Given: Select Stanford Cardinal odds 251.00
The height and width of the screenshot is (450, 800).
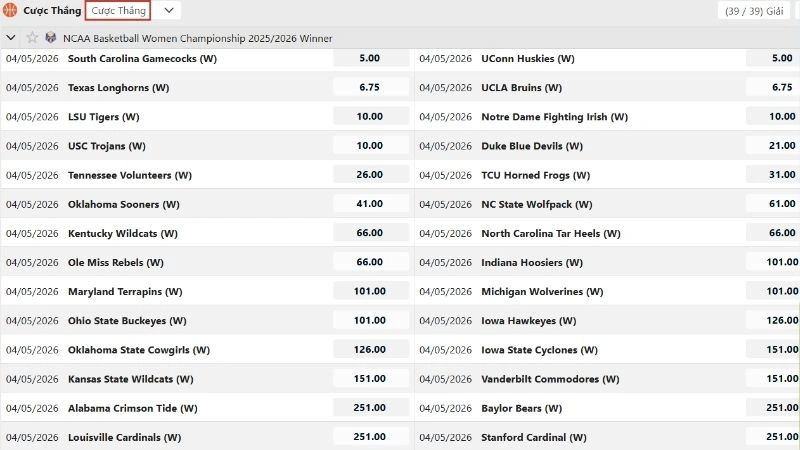Looking at the screenshot, I should [x=773, y=436].
